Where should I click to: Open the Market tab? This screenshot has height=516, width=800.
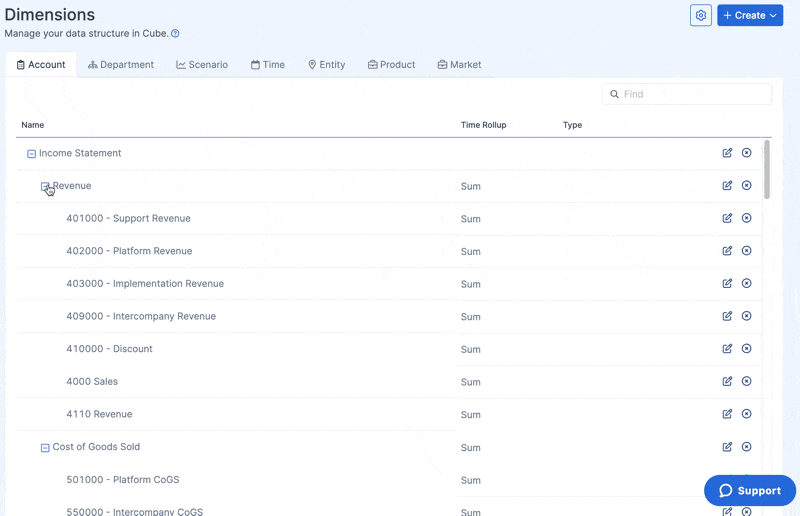459,65
